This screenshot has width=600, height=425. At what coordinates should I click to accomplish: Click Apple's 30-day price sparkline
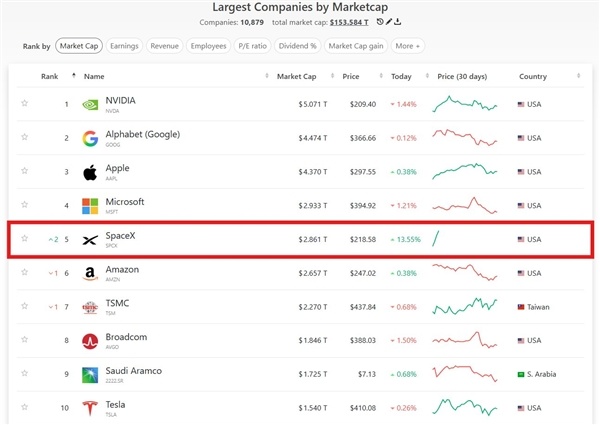465,171
